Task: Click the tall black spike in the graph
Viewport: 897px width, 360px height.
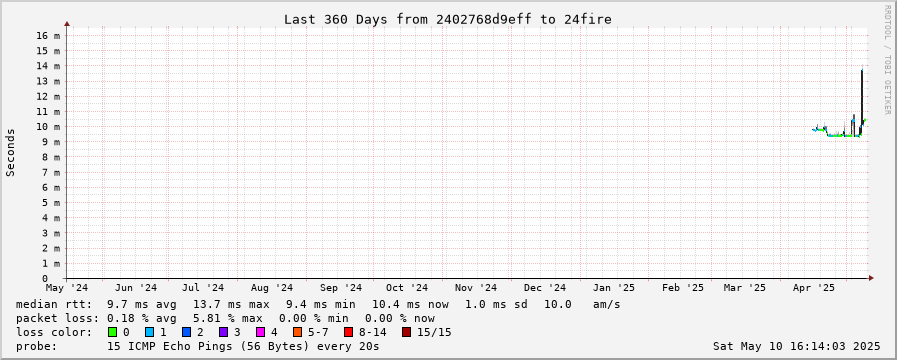Action: point(862,100)
